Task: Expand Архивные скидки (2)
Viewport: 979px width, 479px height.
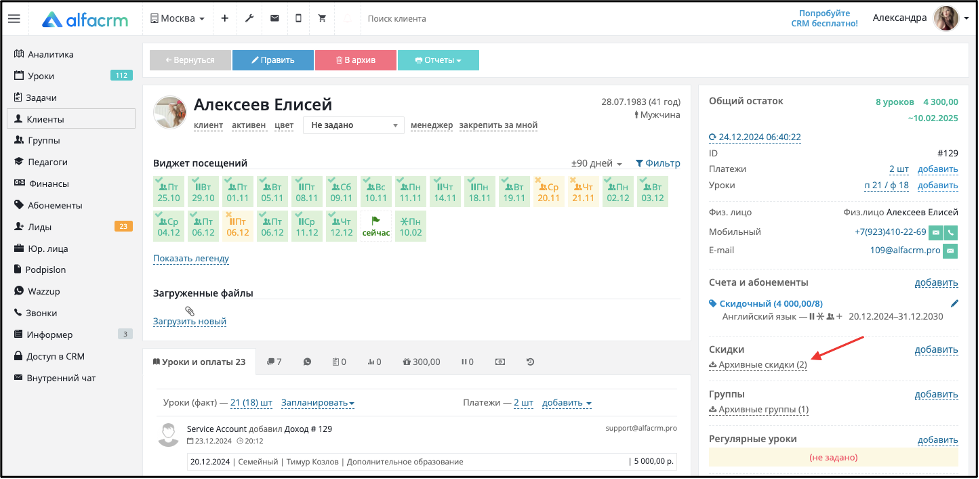Action: tap(759, 365)
